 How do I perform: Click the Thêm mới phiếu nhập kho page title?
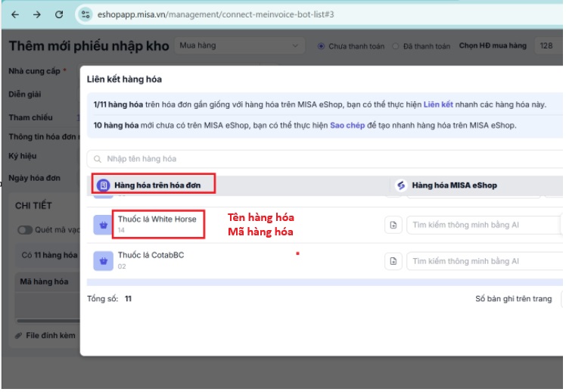click(89, 46)
